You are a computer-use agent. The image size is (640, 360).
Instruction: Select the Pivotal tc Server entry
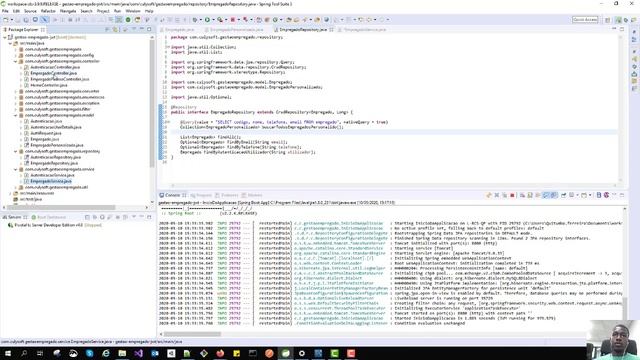tap(55, 225)
